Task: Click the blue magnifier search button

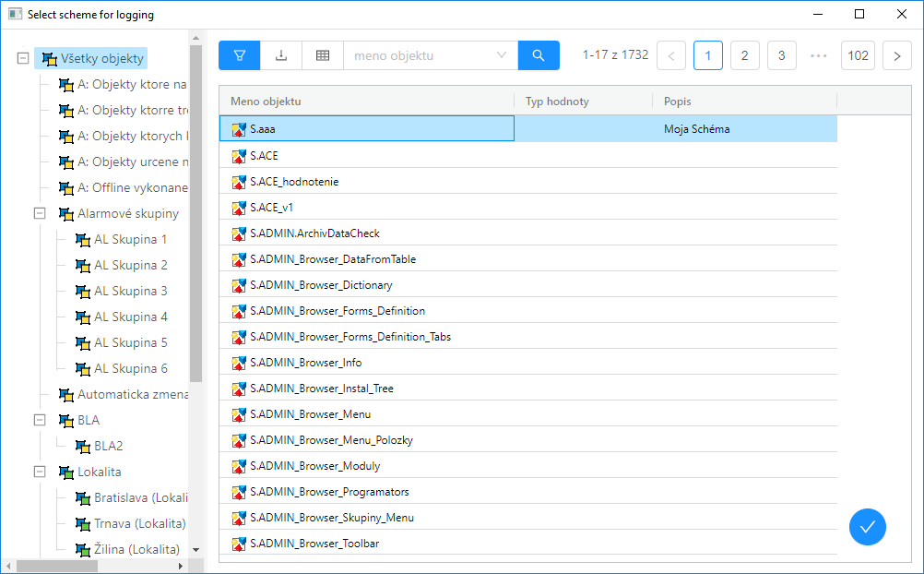Action: coord(539,55)
